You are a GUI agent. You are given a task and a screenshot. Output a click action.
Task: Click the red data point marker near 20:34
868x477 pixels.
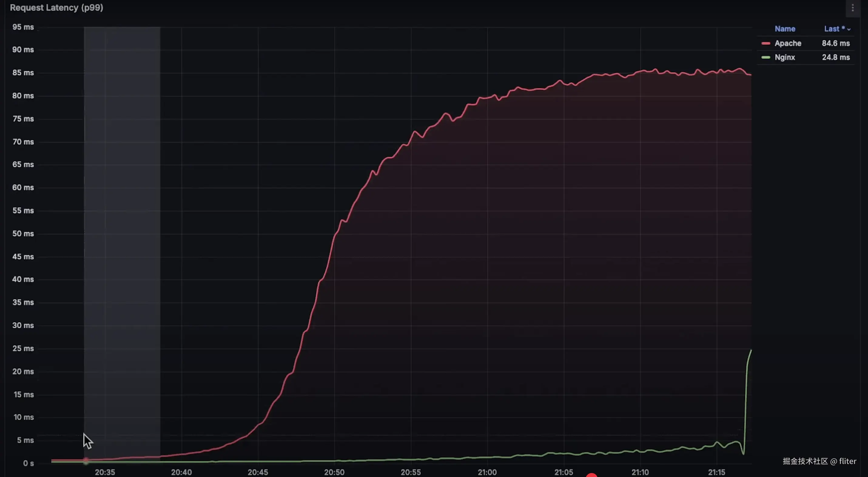point(86,459)
